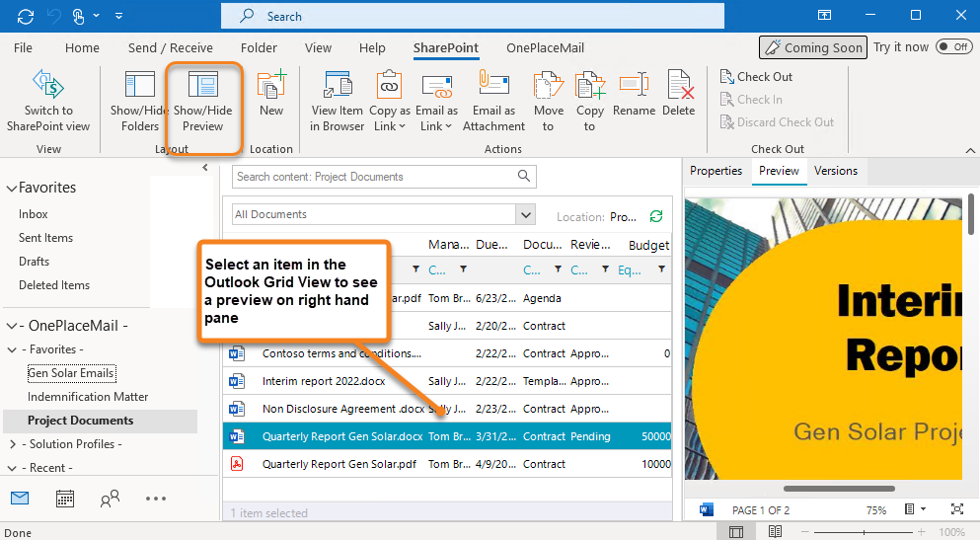
Task: Select the Gen Solar Emails folder
Action: pyautogui.click(x=71, y=373)
